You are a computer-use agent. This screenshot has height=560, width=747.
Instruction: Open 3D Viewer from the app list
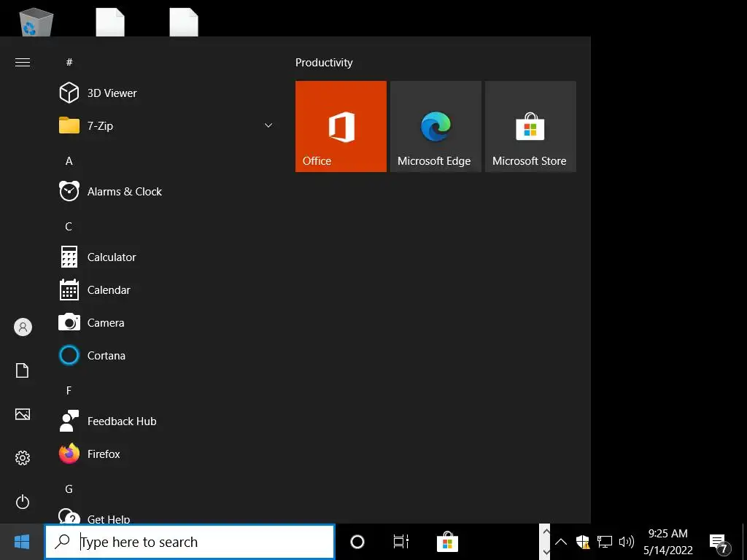(164, 93)
